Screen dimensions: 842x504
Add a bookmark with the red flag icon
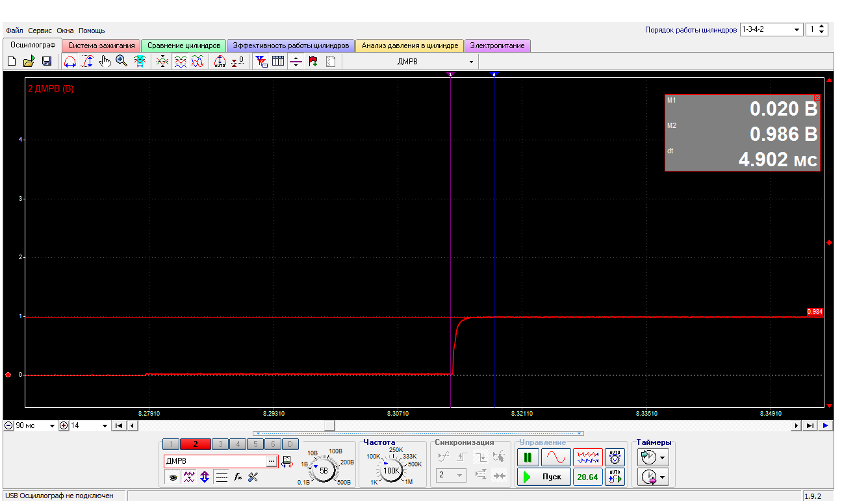click(x=313, y=61)
